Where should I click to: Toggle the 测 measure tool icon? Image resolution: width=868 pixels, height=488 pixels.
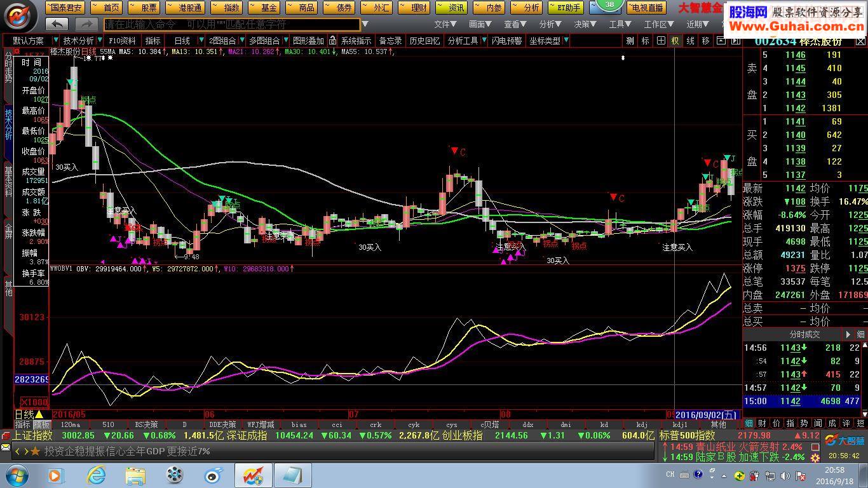pyautogui.click(x=630, y=41)
